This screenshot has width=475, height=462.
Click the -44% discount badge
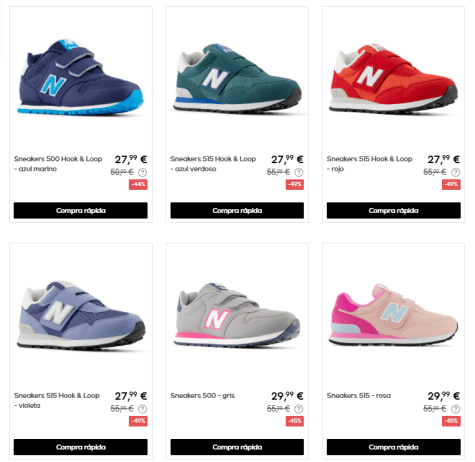(x=138, y=184)
